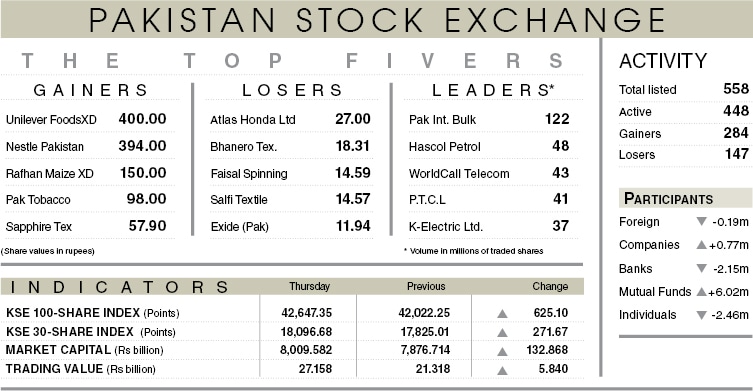Click the down triangle beside Individuals
Viewport: 753px width, 391px height.
702,315
